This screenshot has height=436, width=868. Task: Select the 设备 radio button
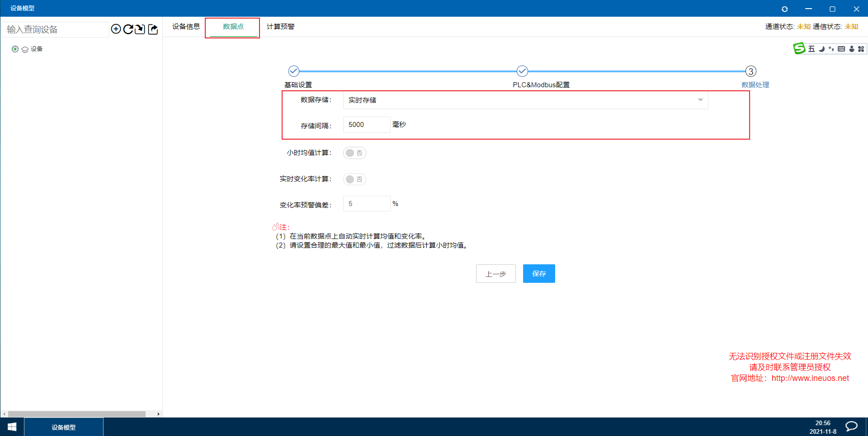[15, 49]
